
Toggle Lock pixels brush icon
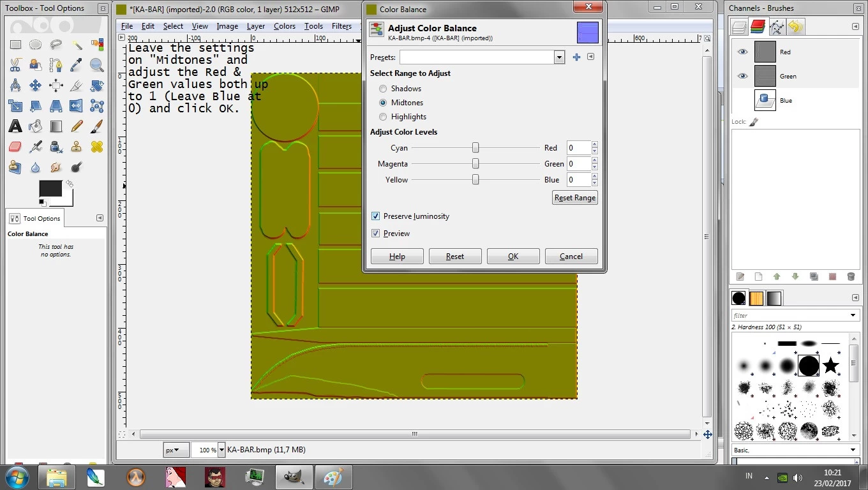point(754,122)
